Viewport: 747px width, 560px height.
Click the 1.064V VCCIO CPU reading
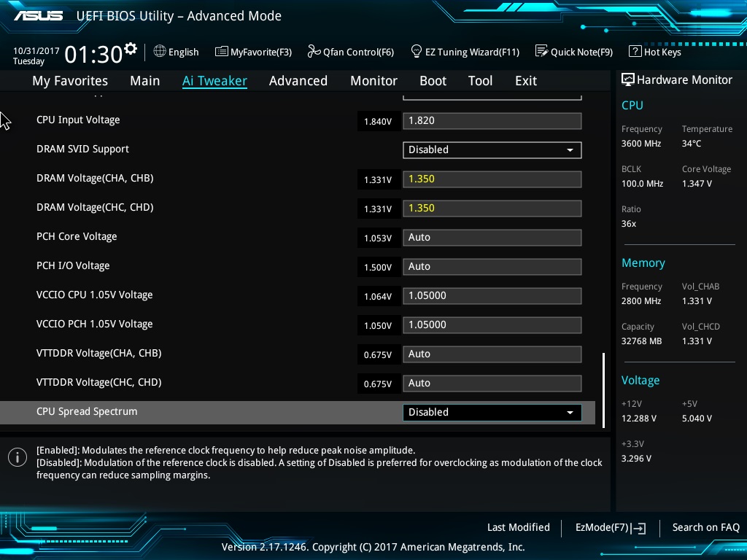pyautogui.click(x=379, y=296)
